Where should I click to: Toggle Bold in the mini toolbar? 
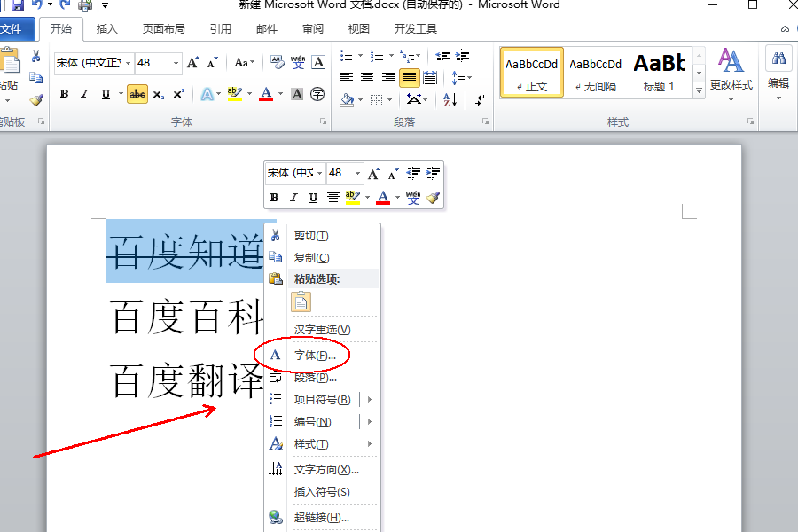274,198
